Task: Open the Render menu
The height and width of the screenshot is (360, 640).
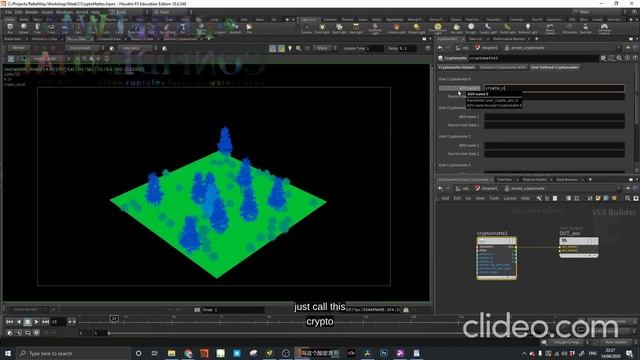Action: pyautogui.click(x=31, y=12)
